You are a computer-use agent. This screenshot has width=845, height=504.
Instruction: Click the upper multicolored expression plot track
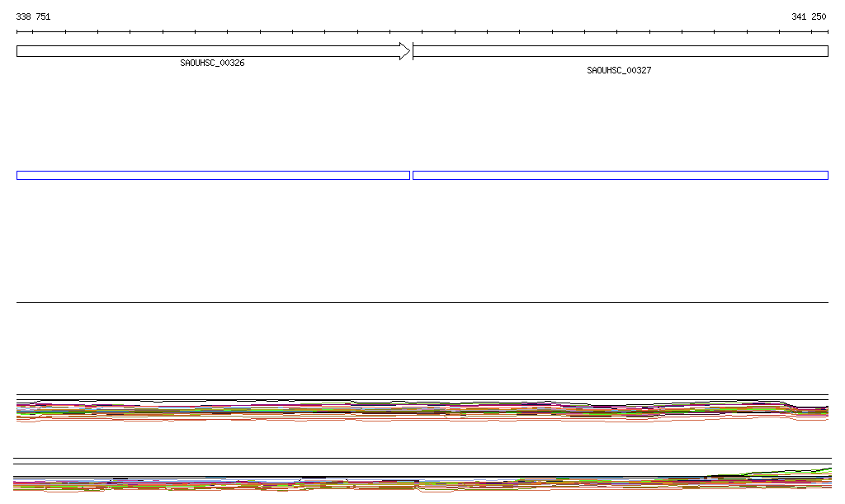413,410
